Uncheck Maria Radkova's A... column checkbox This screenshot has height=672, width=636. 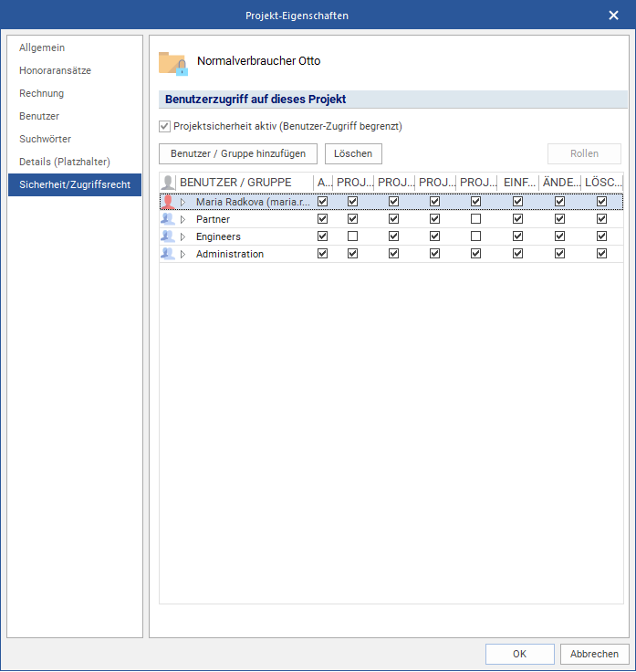[x=322, y=202]
